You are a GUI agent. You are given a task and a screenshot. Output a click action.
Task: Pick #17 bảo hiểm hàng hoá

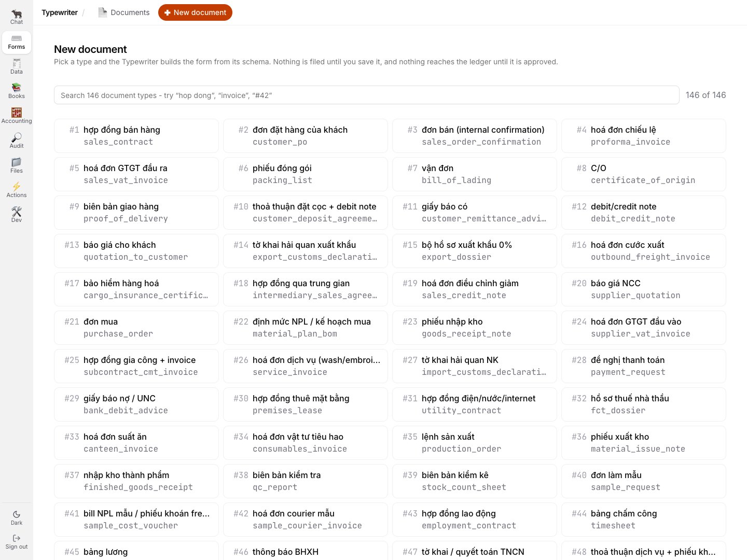[x=136, y=289]
